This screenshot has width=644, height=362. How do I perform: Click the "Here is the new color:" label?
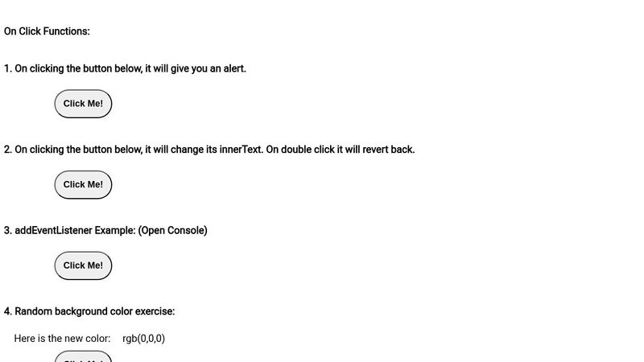(62, 339)
